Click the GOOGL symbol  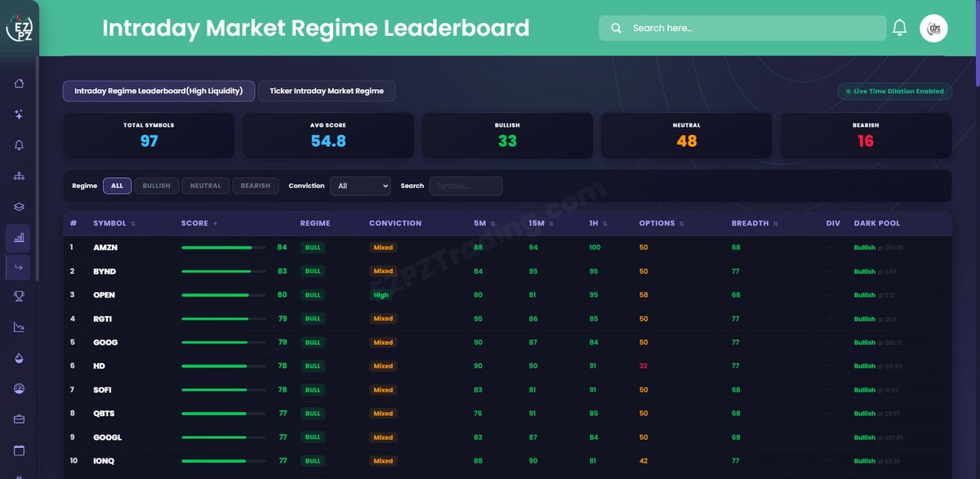[x=108, y=437]
